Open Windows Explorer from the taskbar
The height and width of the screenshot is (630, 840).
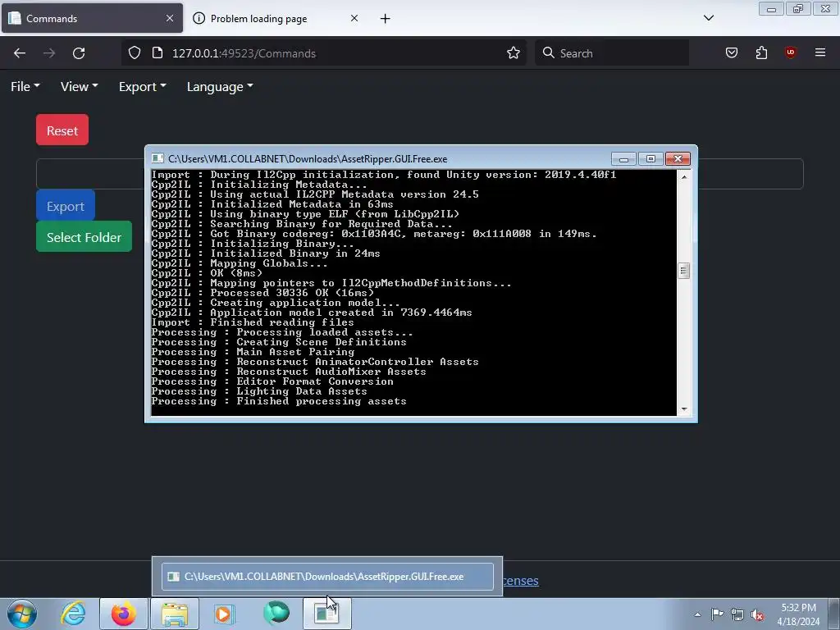coord(175,614)
